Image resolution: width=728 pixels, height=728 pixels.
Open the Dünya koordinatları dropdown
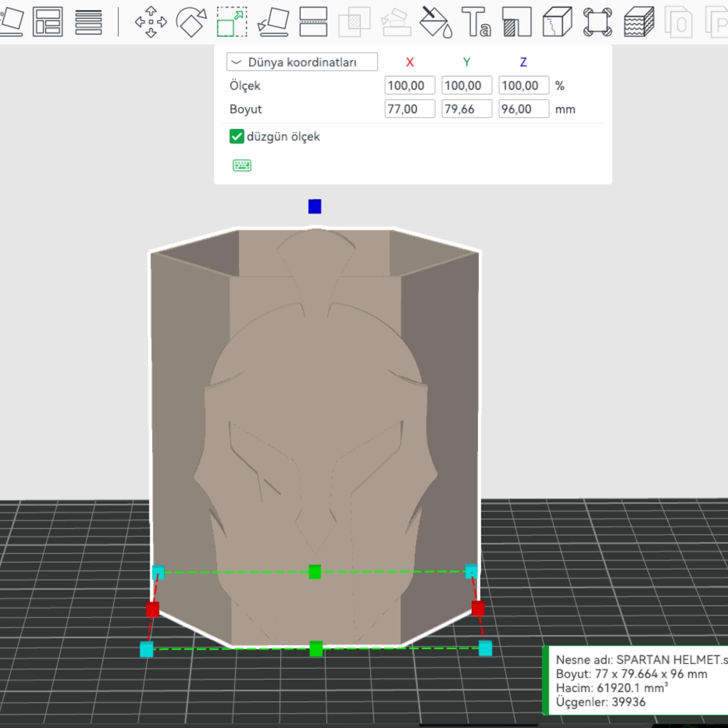click(302, 62)
